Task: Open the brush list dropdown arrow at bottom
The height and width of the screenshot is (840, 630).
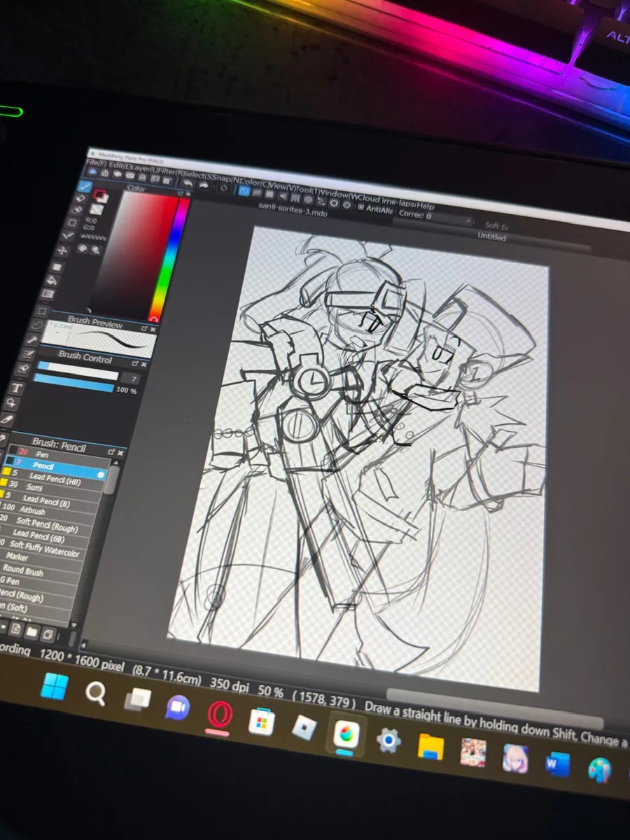Action: (x=3, y=626)
